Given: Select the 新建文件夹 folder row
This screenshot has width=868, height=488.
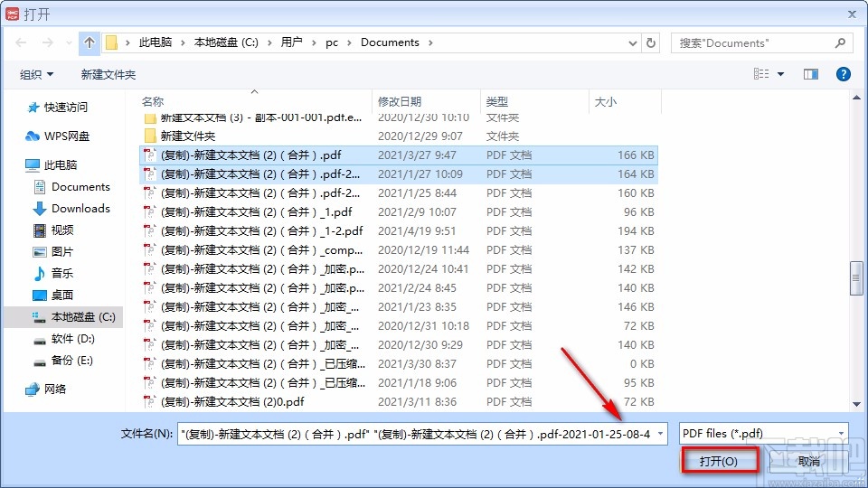Looking at the screenshot, I should pos(399,136).
